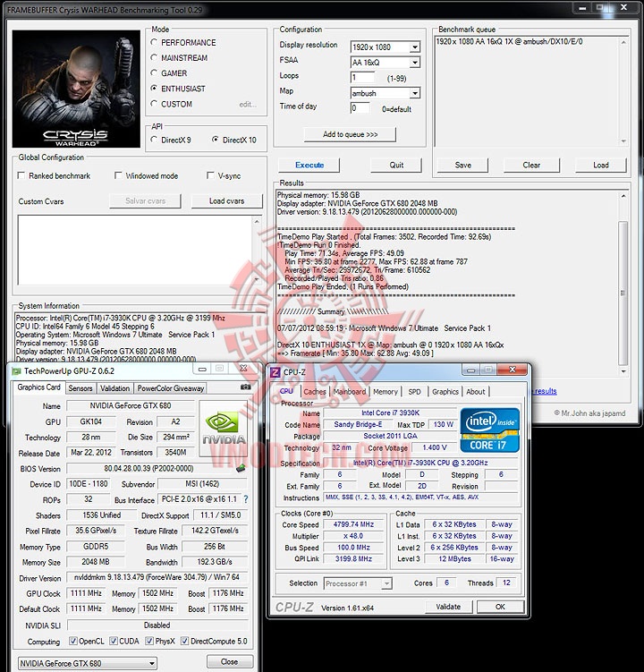The image size is (644, 672).
Task: Click the Intel Core i7 logo in CPU-Z
Action: [490, 430]
